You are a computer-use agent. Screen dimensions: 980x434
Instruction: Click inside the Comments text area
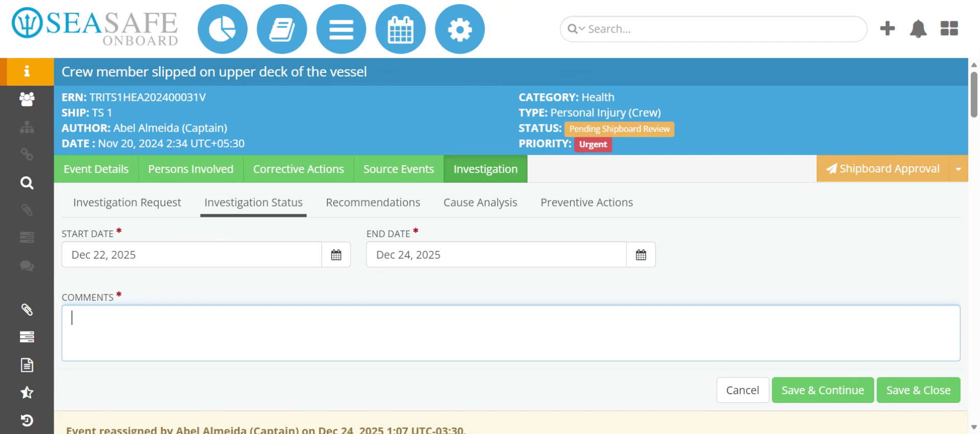(x=511, y=333)
